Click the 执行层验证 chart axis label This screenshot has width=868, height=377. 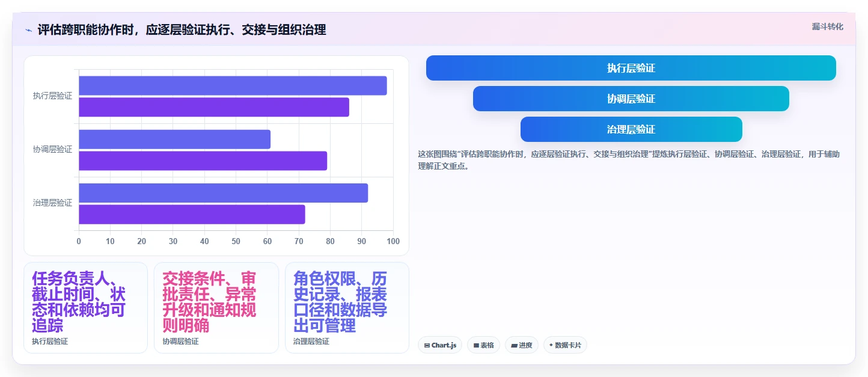point(52,96)
